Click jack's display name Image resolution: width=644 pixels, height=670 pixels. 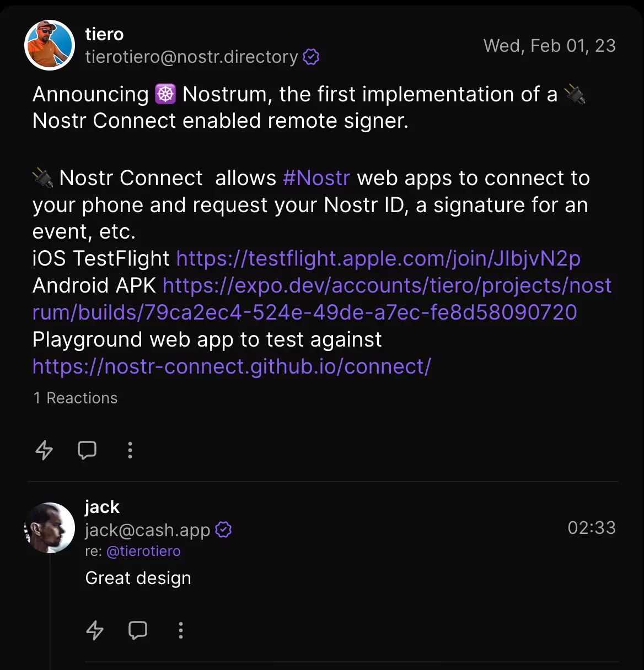(x=102, y=507)
